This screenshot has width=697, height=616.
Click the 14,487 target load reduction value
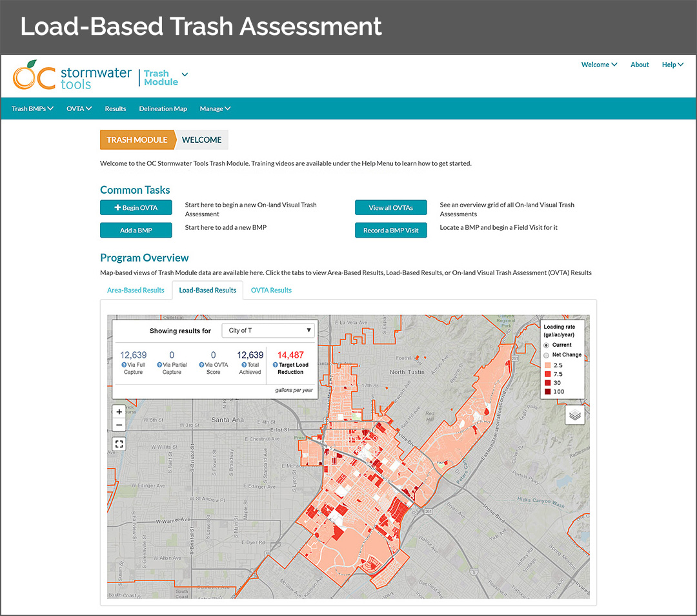[290, 355]
